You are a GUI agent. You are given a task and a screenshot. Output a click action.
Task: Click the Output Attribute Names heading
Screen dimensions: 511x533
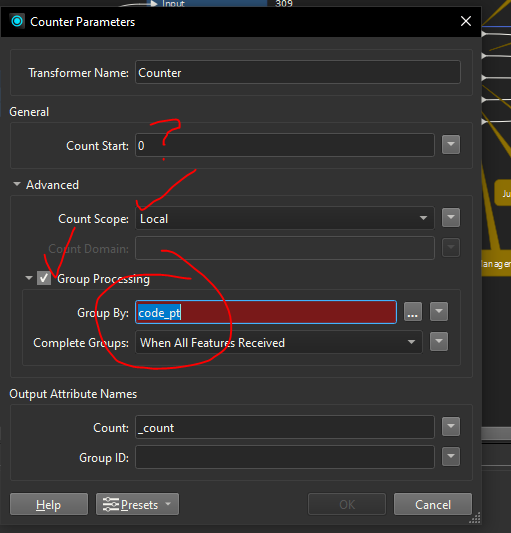click(x=73, y=394)
